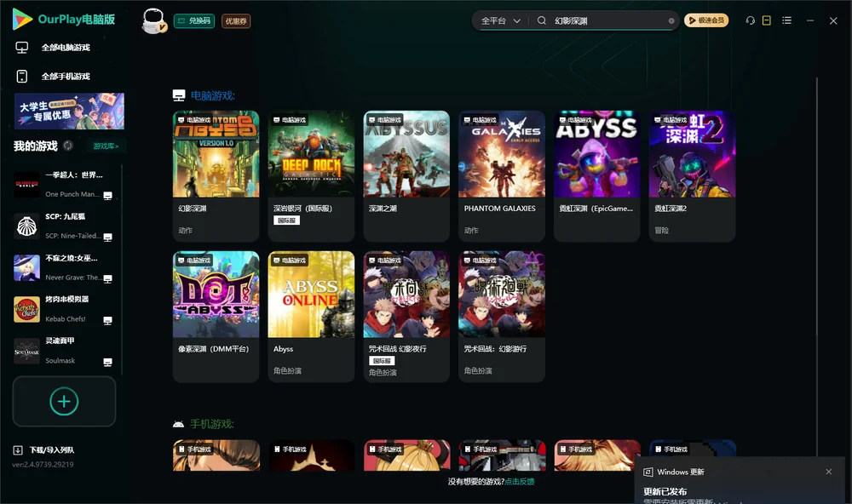This screenshot has width=852, height=504.
Task: Open Never Grave game in my games
Action: 64,267
